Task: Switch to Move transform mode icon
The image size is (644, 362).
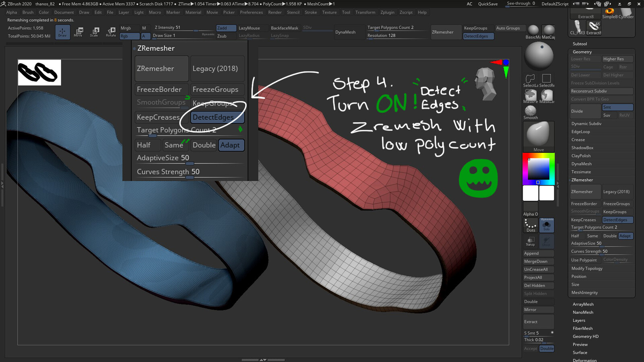Action: point(78,32)
